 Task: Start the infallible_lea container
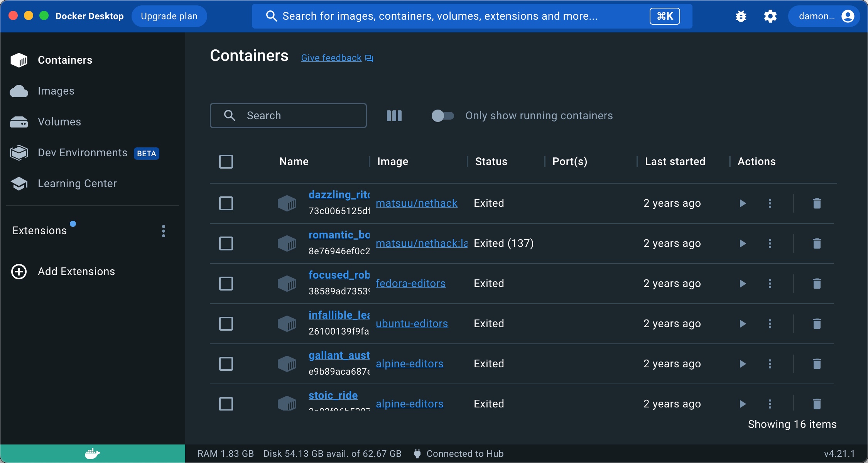tap(743, 324)
